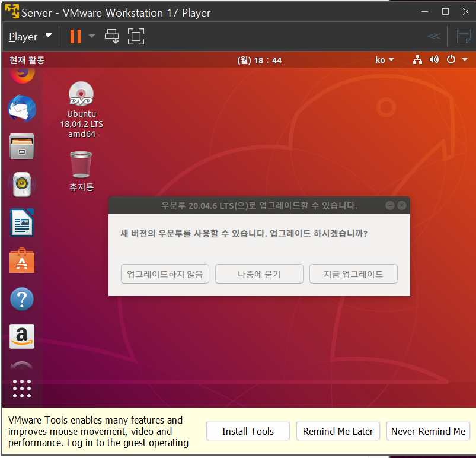Click the volume speaker icon
This screenshot has width=476, height=458.
(x=434, y=59)
